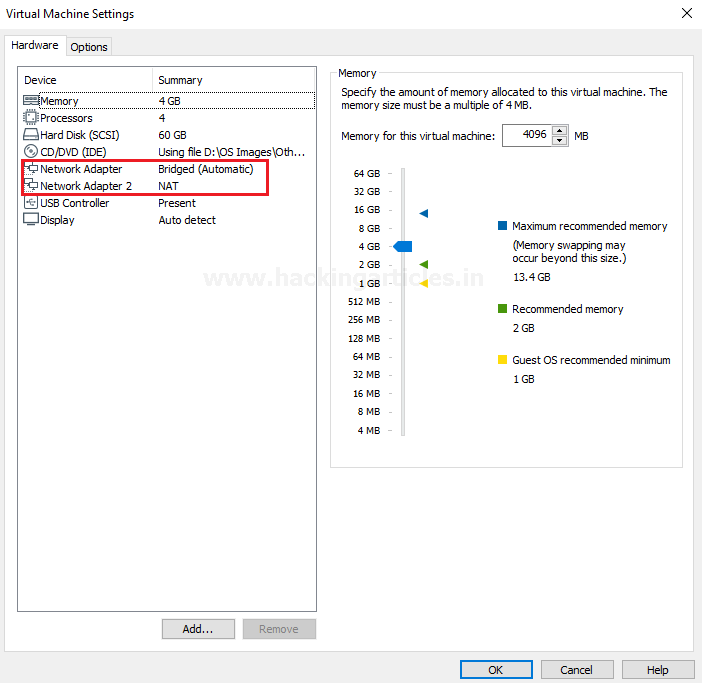Decrease memory with the down spinner arrow
Screen dimensions: 702x683
click(x=559, y=141)
